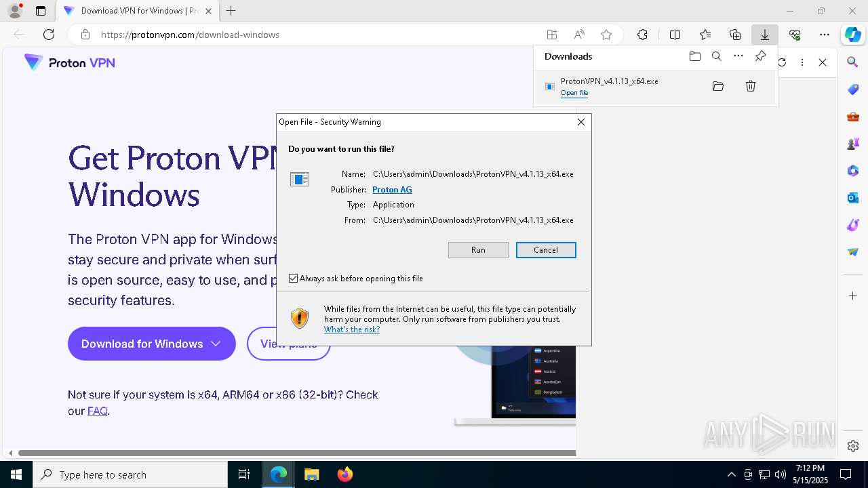Launch Firefox from taskbar
This screenshot has height=488, width=868.
(x=345, y=474)
